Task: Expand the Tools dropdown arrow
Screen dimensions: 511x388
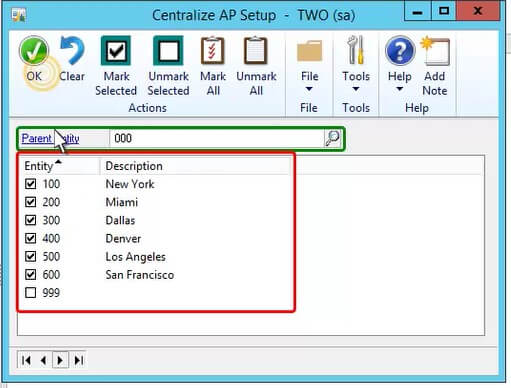Action: coord(356,89)
